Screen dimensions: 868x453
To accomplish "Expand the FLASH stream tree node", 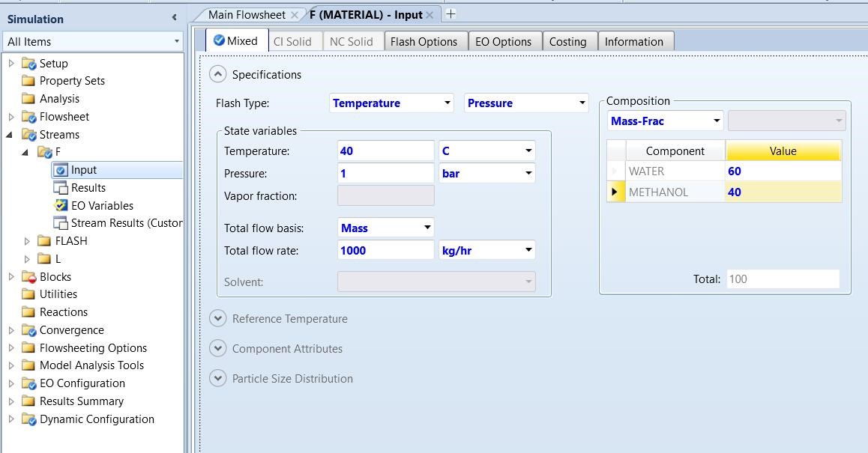I will click(x=28, y=241).
